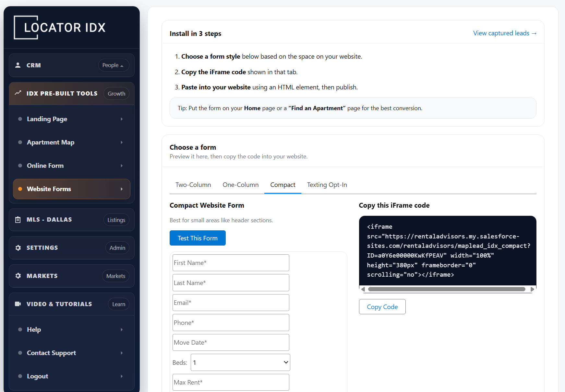Click the bullet dot beside Logout
This screenshot has width=565, height=392.
(20, 376)
